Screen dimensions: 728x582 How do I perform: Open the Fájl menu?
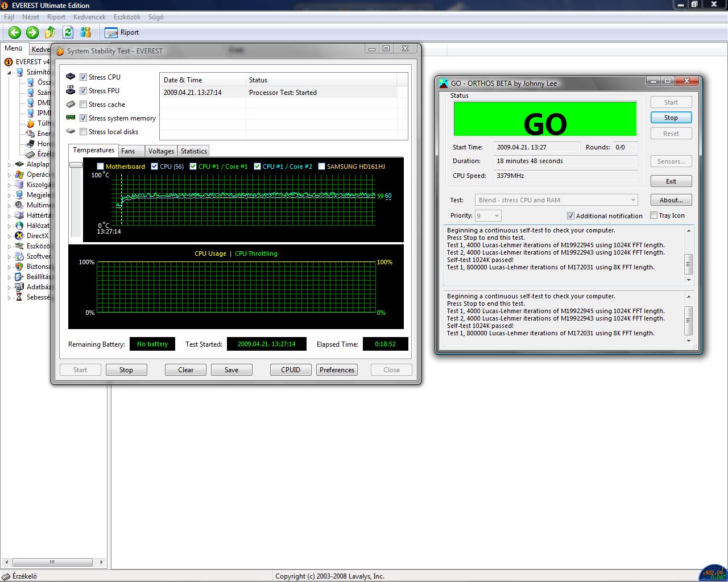9,17
